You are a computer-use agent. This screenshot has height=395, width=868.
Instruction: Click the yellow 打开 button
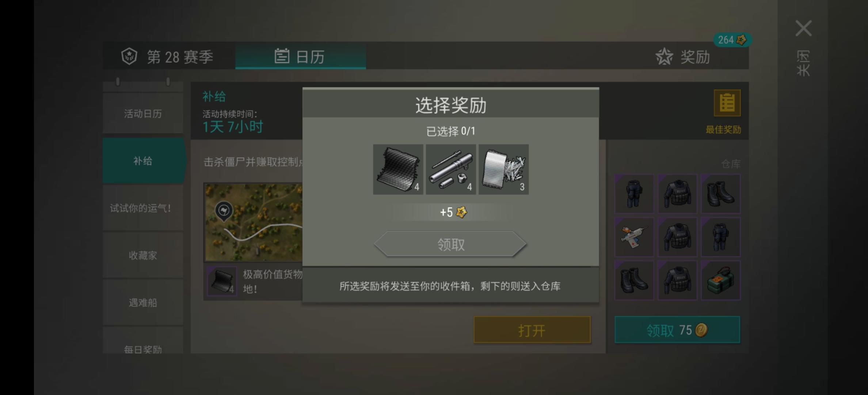click(532, 330)
